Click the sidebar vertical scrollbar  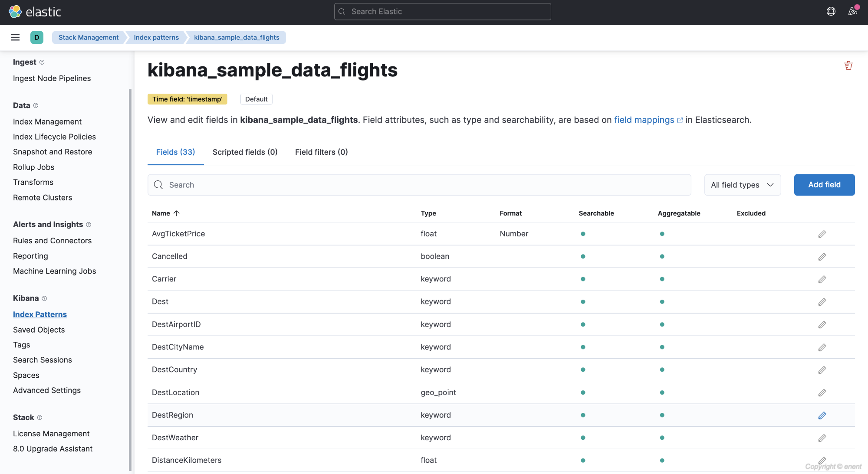click(130, 280)
